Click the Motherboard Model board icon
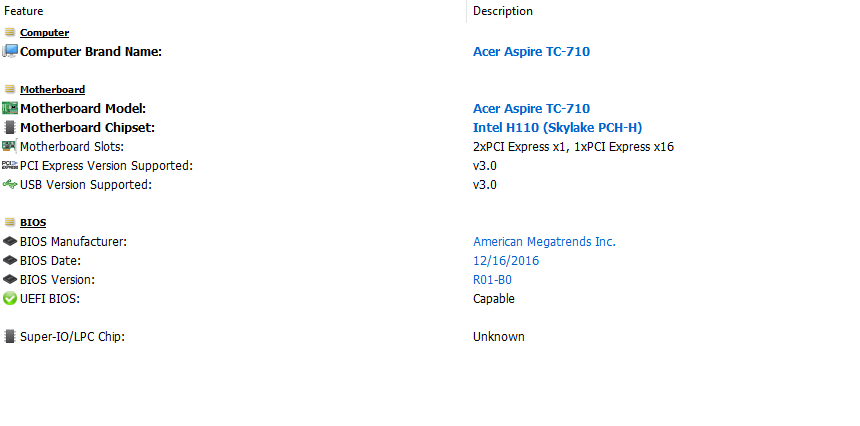This screenshot has width=860, height=426. click(x=10, y=108)
